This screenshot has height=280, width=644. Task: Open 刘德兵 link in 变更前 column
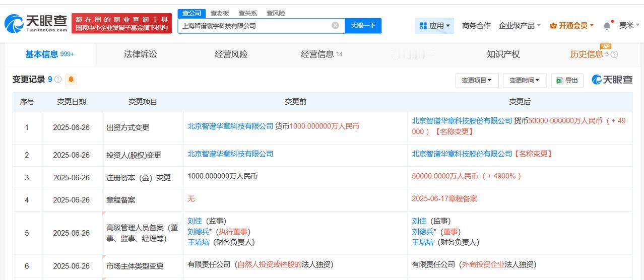[x=198, y=232]
